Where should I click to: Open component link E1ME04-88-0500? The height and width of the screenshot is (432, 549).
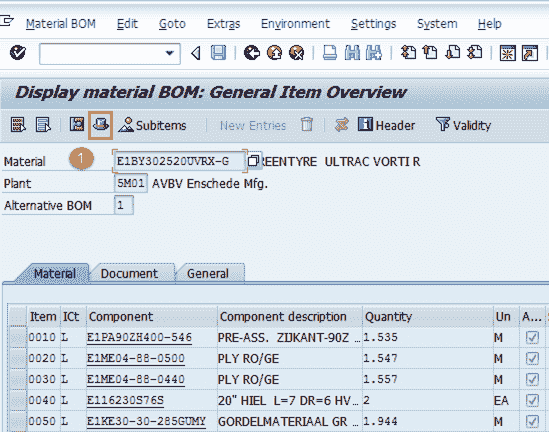[136, 358]
